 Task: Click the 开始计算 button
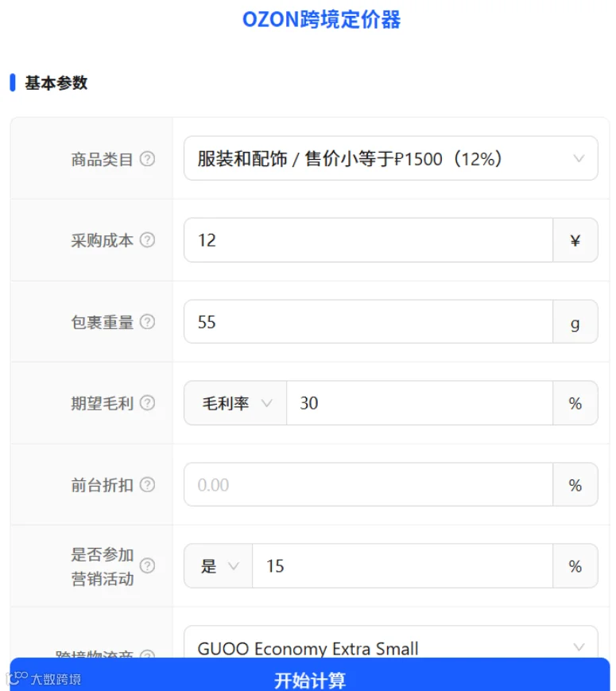pos(310,675)
